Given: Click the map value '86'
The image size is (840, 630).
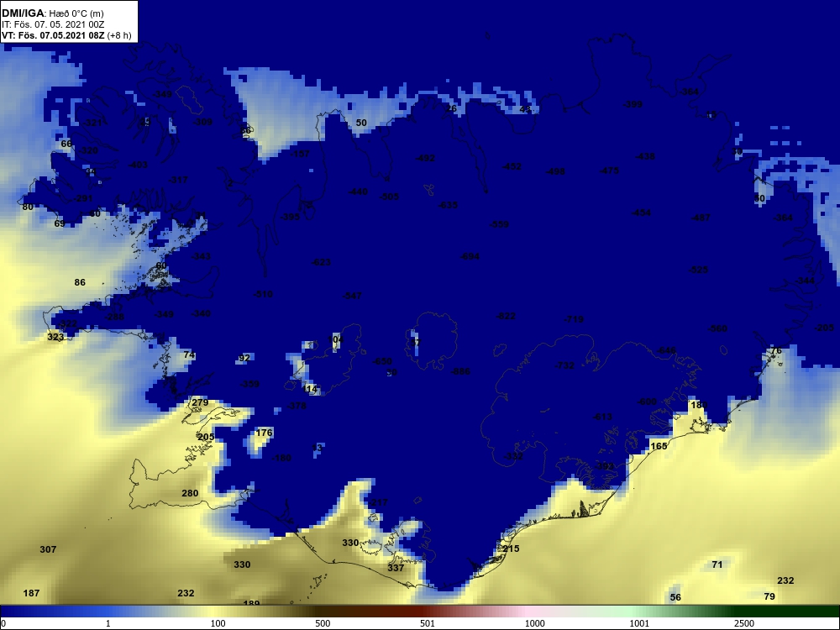Looking at the screenshot, I should (x=80, y=282).
